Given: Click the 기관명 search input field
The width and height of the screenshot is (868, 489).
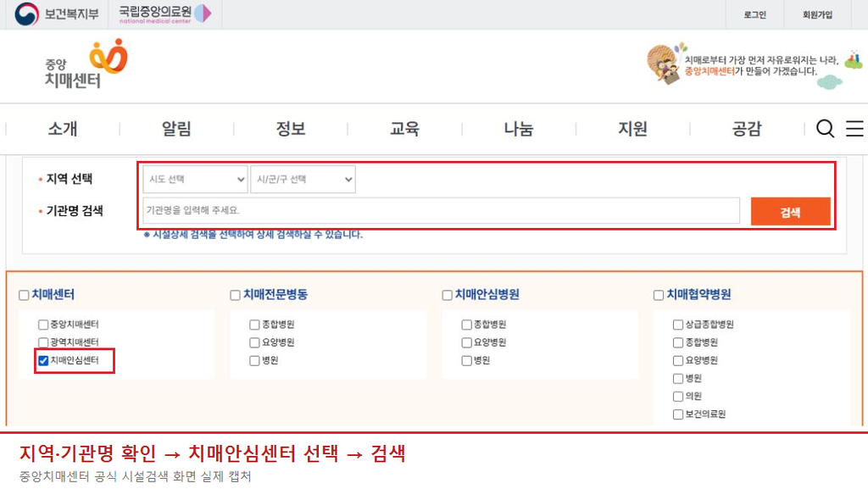Looking at the screenshot, I should (441, 211).
